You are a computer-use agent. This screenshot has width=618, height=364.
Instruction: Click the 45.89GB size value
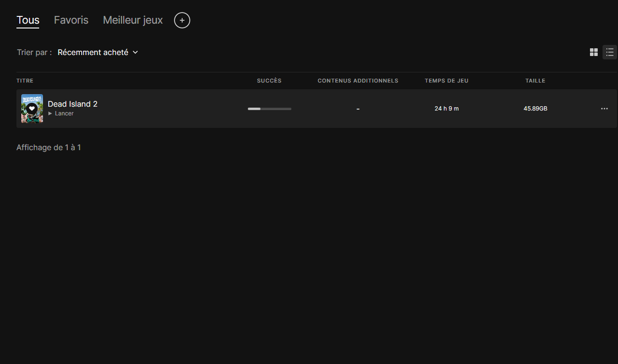pyautogui.click(x=535, y=109)
